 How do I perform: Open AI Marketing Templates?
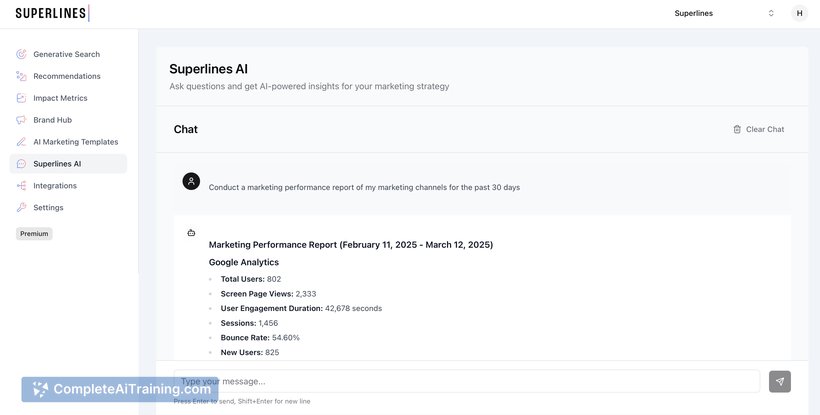point(69,142)
